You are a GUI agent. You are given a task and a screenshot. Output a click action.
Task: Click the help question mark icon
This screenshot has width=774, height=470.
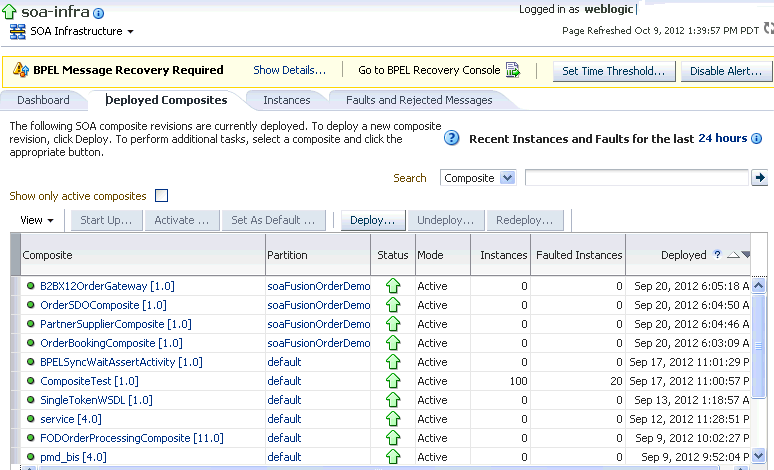tap(452, 138)
